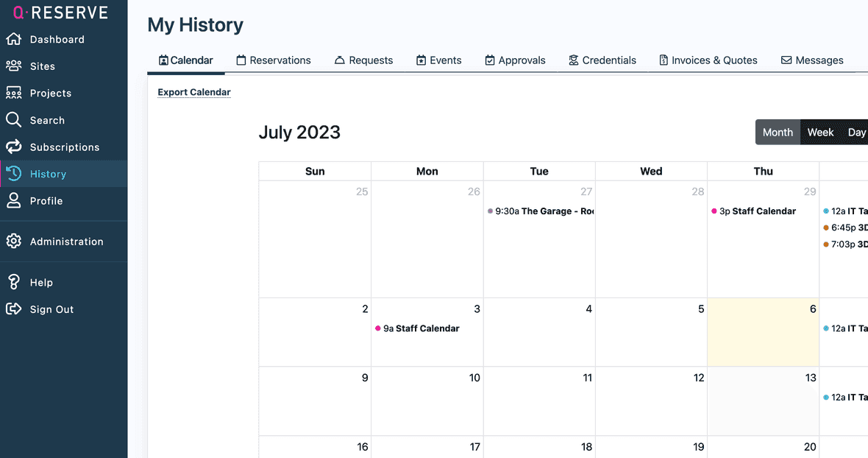The height and width of the screenshot is (458, 868).
Task: Click the Export Calendar link
Action: click(194, 92)
